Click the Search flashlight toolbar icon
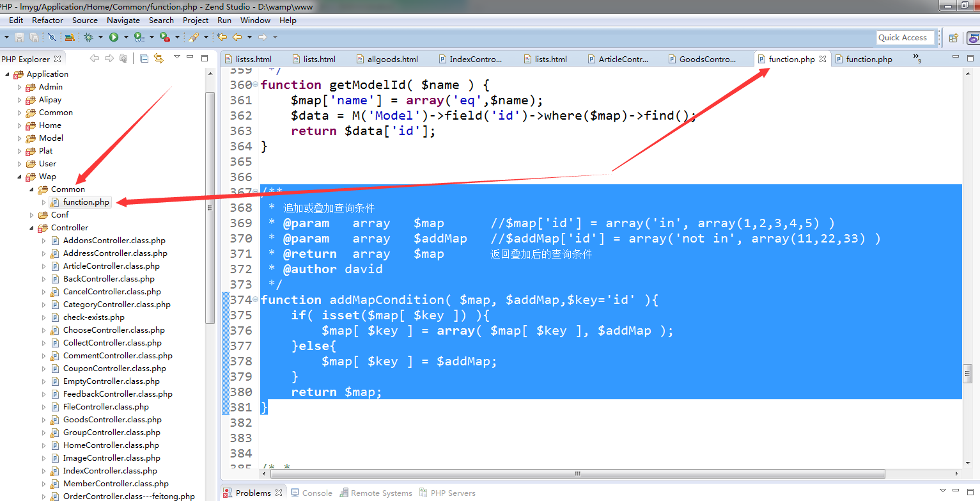Viewport: 980px width, 501px height. [x=193, y=37]
